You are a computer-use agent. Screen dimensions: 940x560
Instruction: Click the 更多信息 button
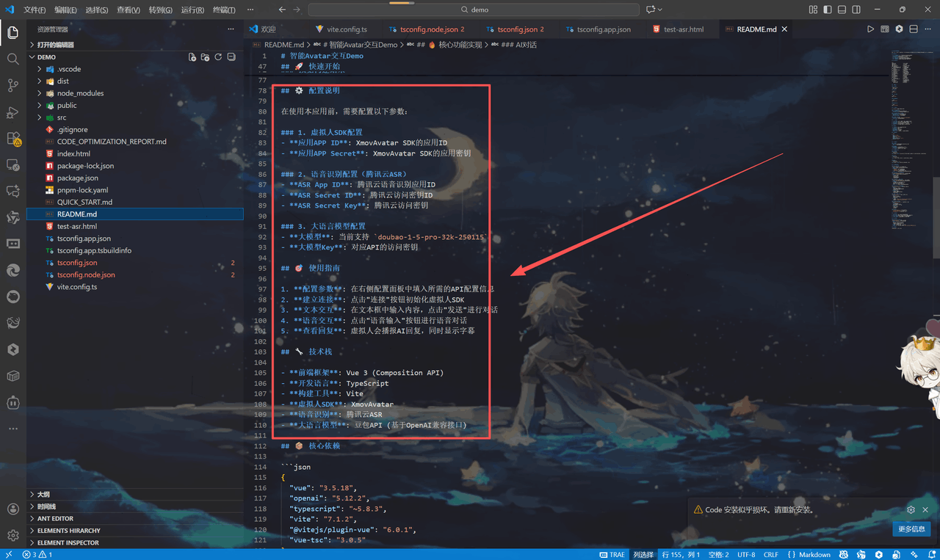point(911,528)
